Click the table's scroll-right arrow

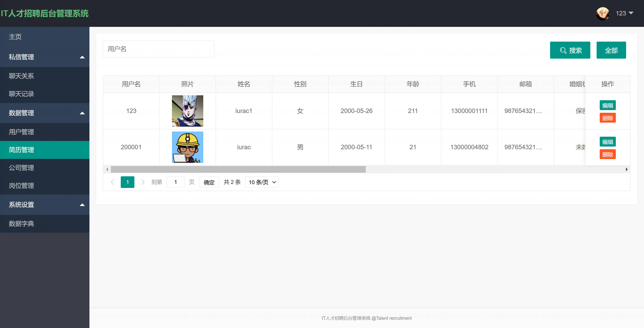(627, 169)
